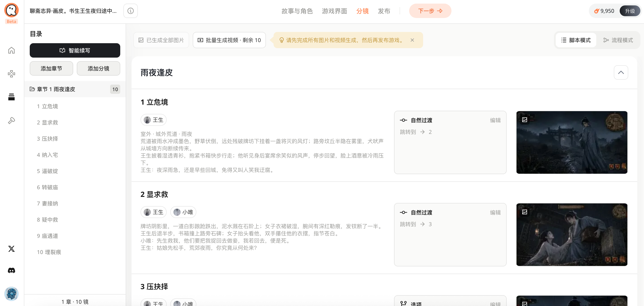
Task: Open the 发布 tab
Action: click(384, 11)
